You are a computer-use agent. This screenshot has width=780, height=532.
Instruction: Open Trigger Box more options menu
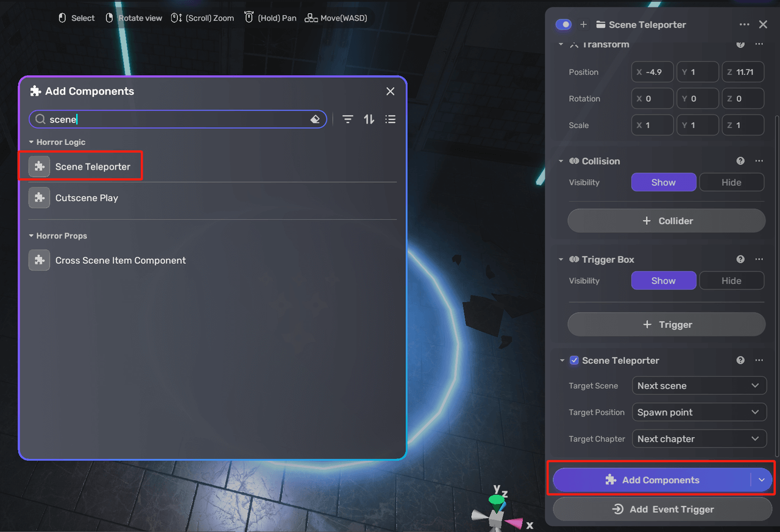click(759, 259)
